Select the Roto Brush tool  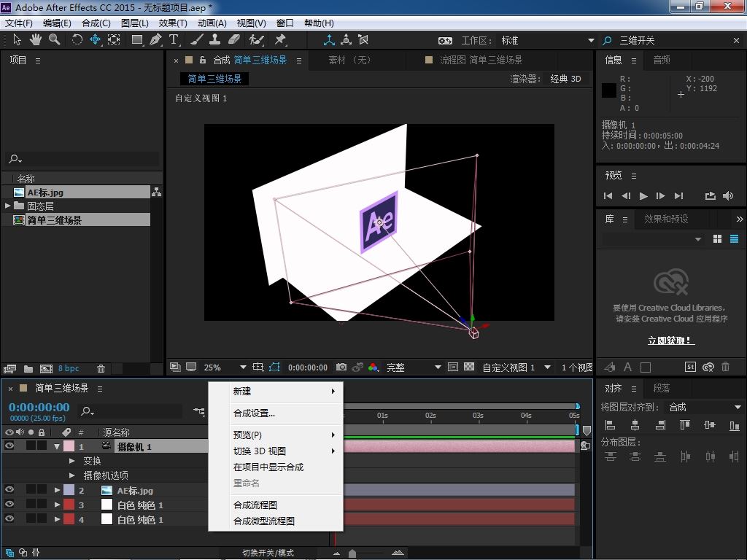click(256, 39)
